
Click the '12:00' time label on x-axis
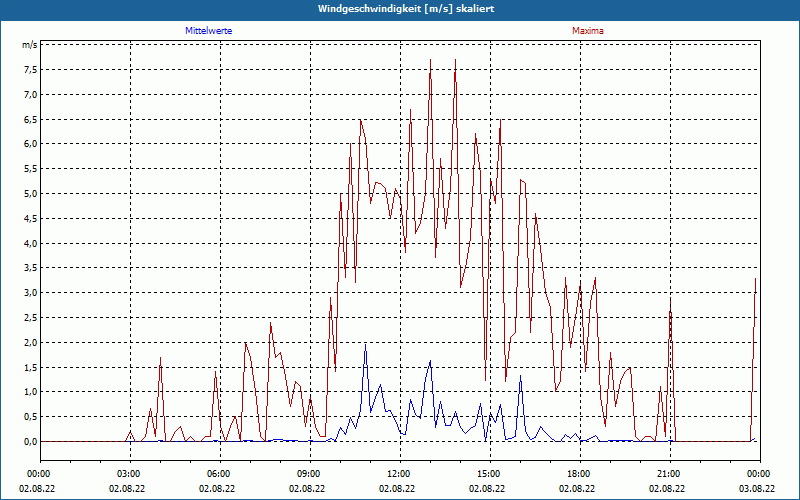(401, 474)
